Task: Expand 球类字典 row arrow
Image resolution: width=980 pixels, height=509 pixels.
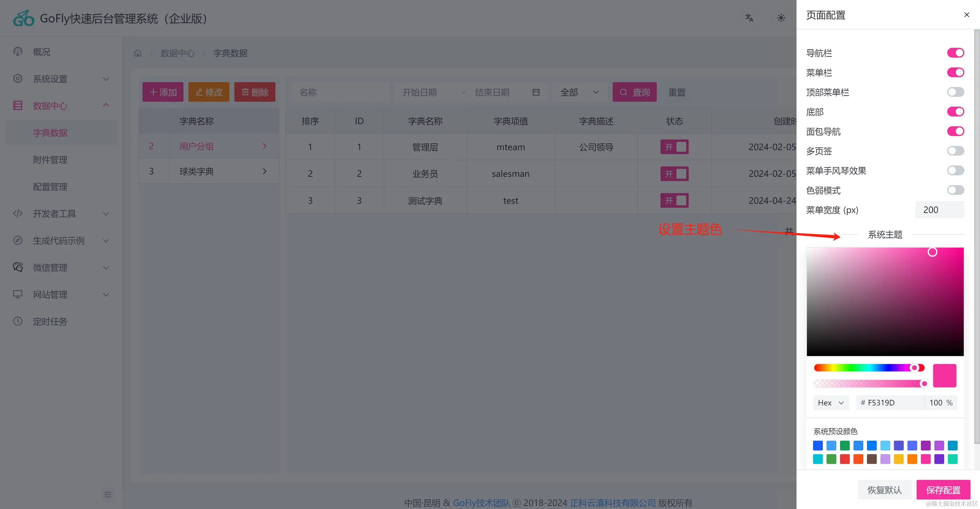Action: [x=265, y=171]
